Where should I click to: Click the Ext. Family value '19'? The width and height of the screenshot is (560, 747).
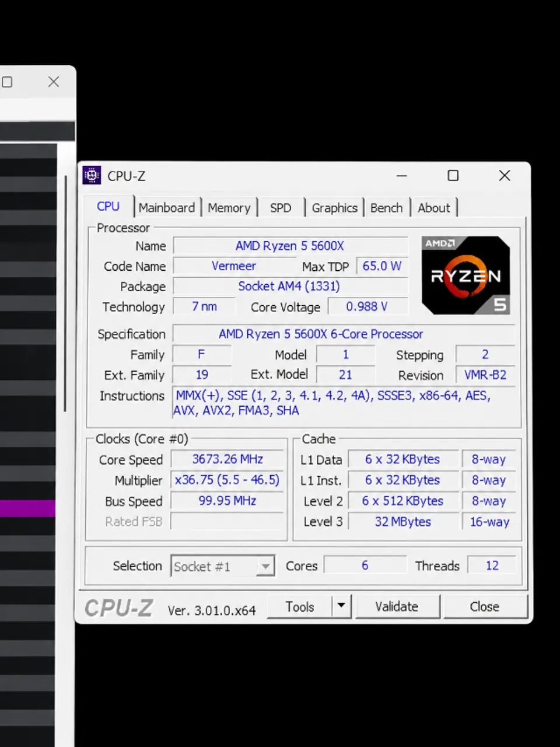(x=202, y=375)
